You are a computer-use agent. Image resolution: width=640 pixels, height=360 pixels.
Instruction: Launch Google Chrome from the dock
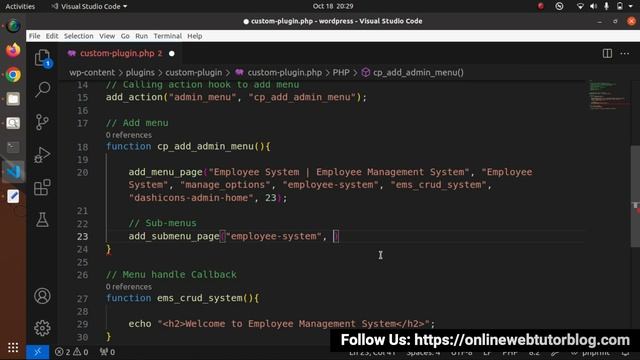pos(13,75)
